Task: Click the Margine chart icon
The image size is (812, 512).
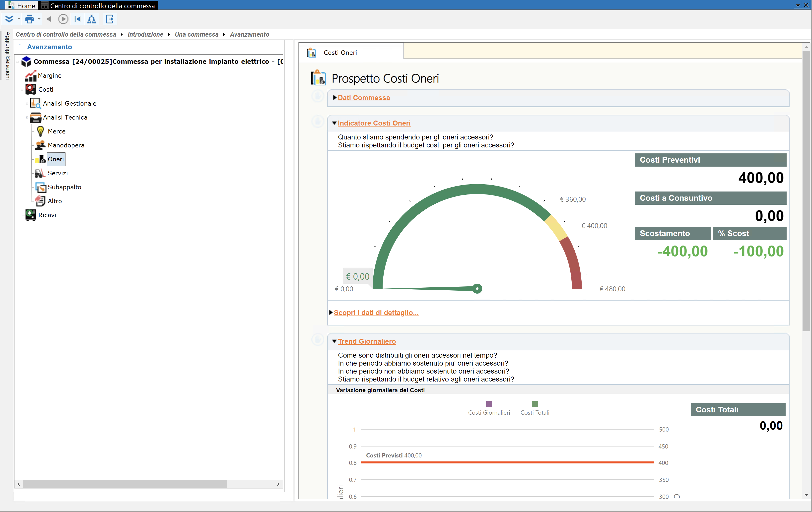Action: pyautogui.click(x=31, y=75)
